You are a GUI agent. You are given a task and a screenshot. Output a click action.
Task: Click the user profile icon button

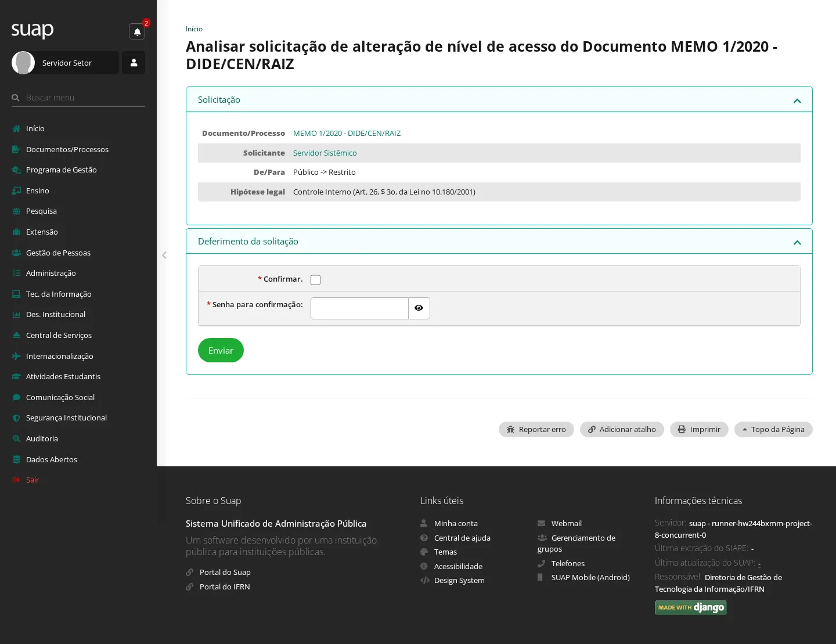point(134,63)
